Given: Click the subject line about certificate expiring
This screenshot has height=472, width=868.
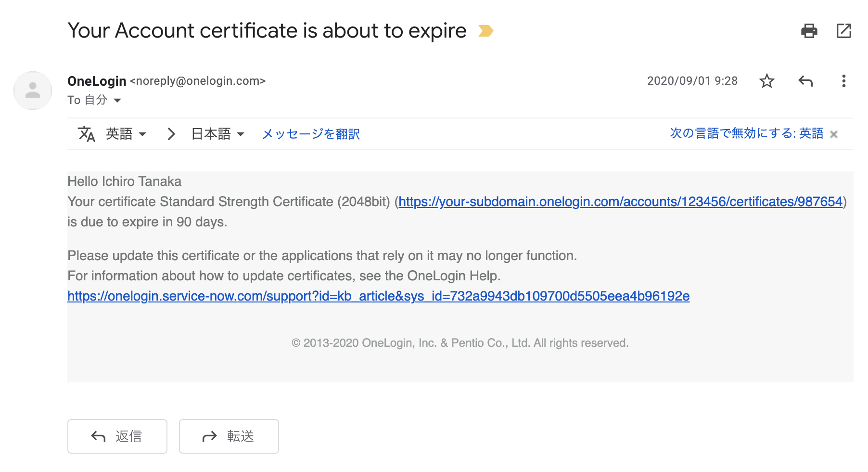Looking at the screenshot, I should [267, 31].
